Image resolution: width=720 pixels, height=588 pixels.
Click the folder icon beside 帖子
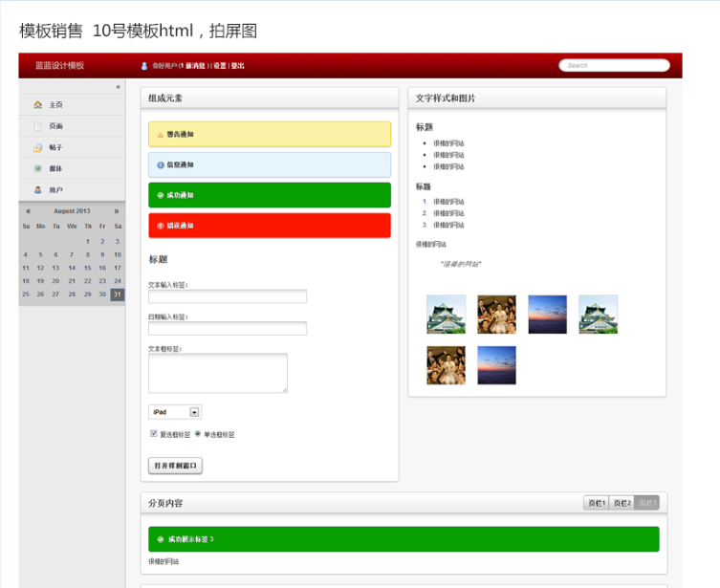pos(37,147)
